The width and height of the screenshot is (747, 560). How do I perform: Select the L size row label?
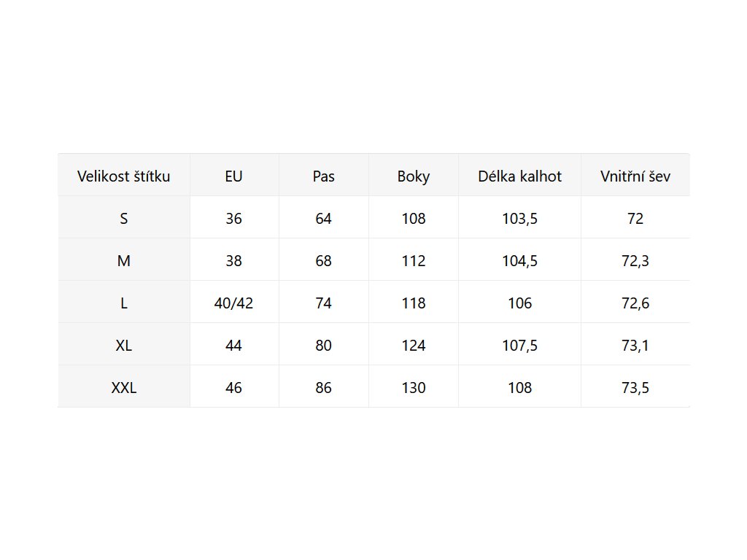[124, 303]
